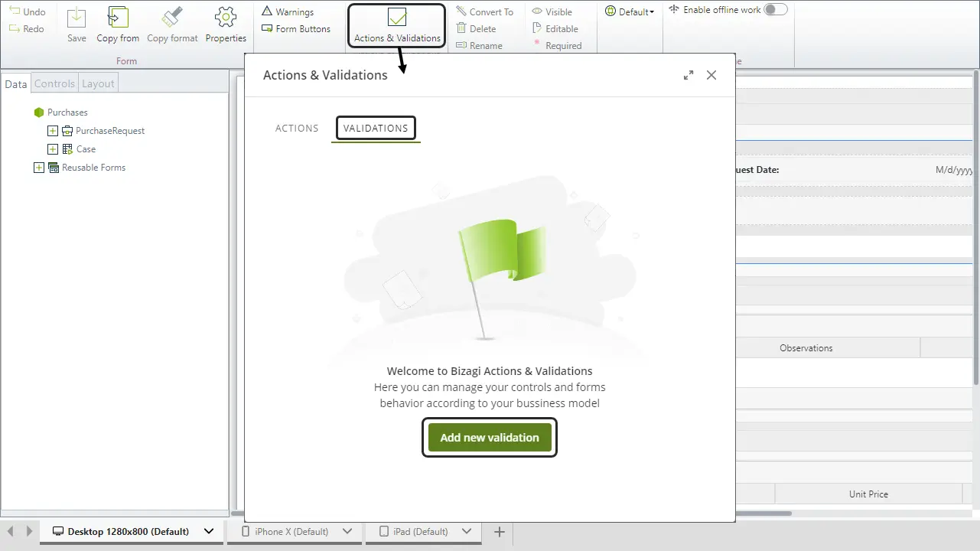Screen dimensions: 980x551
Task: Click the Undo icon
Action: [15, 11]
